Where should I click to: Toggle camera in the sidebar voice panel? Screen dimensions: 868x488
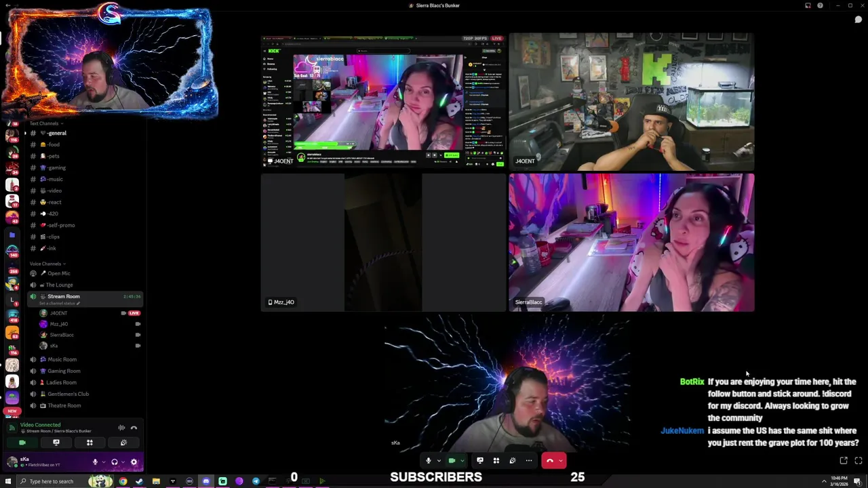22,443
